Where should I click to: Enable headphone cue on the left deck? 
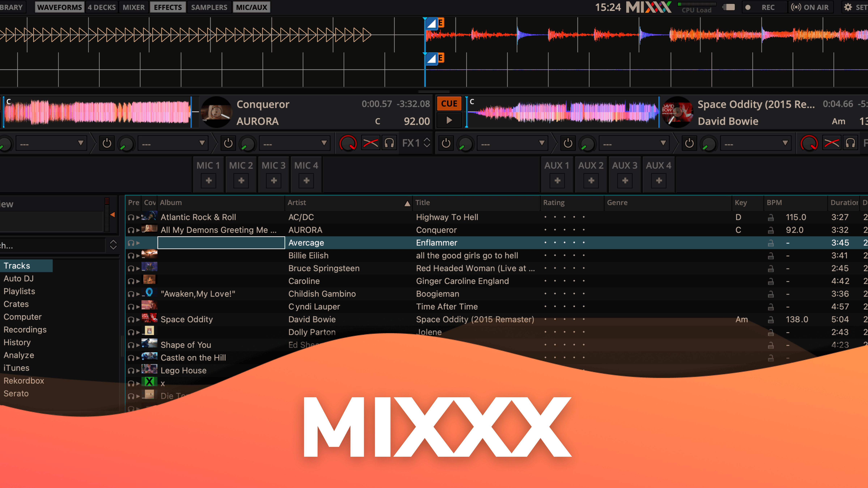tap(389, 144)
